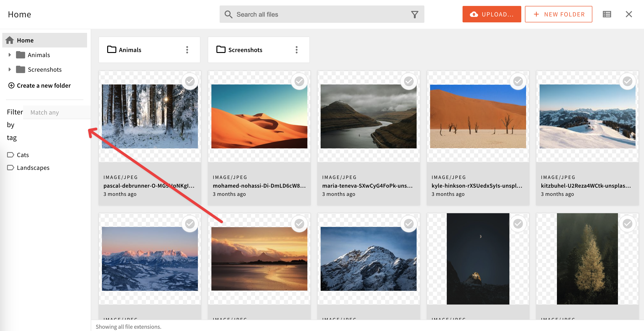Open the filter funnel icon next to search
The width and height of the screenshot is (644, 331).
415,14
